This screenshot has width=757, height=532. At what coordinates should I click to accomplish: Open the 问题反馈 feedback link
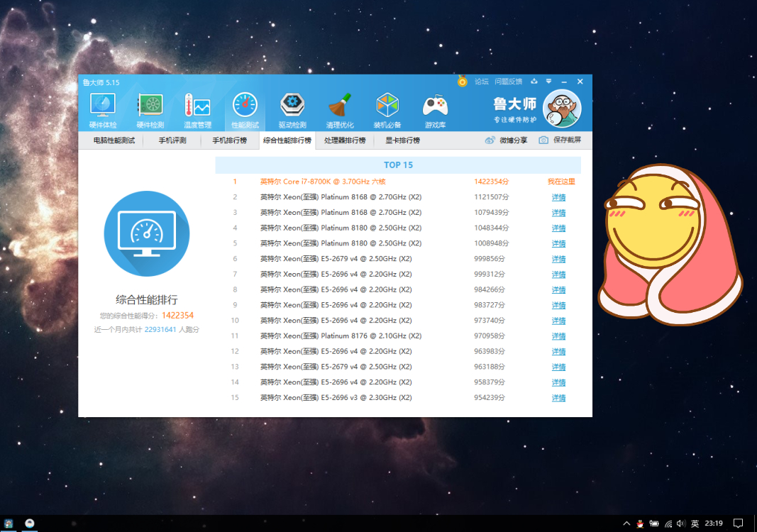click(509, 82)
